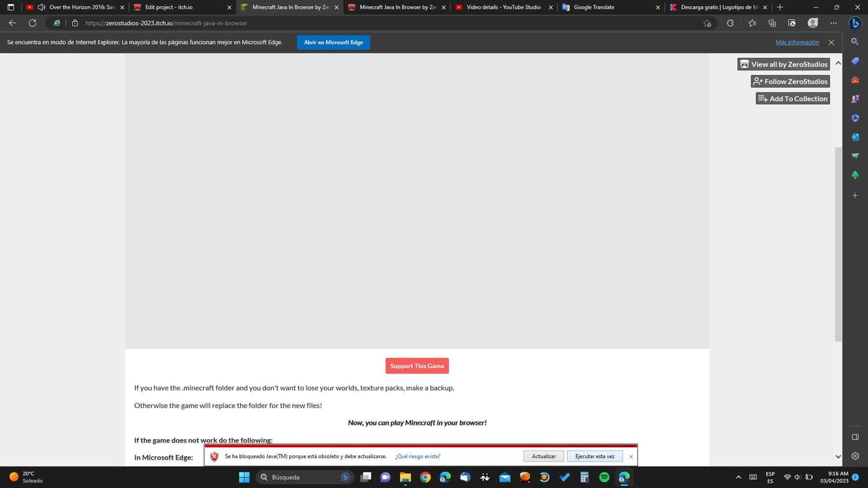Click the scrollbar up arrow
The width and height of the screenshot is (868, 488).
[838, 63]
